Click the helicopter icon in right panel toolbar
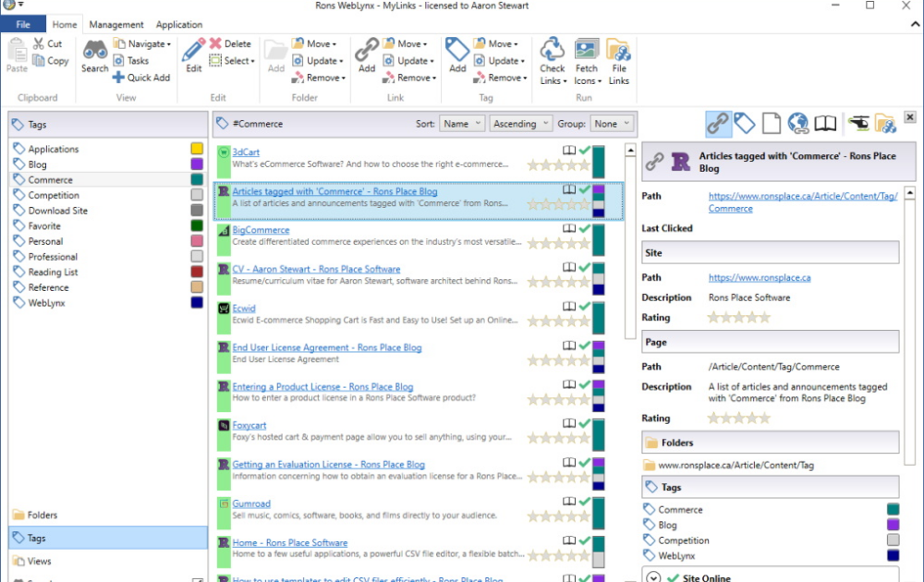Image resolution: width=924 pixels, height=582 pixels. (858, 123)
